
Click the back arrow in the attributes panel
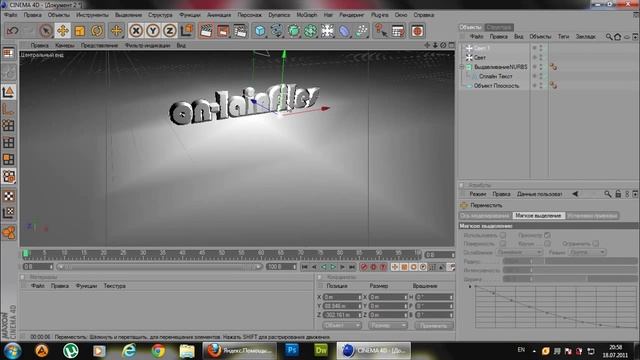tap(575, 194)
